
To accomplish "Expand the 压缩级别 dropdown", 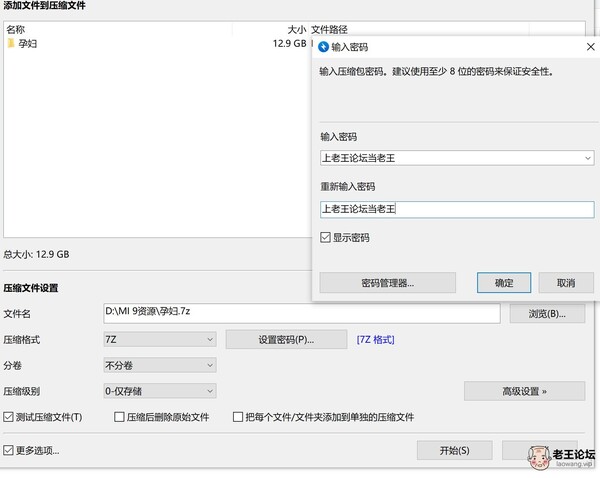I will click(209, 391).
